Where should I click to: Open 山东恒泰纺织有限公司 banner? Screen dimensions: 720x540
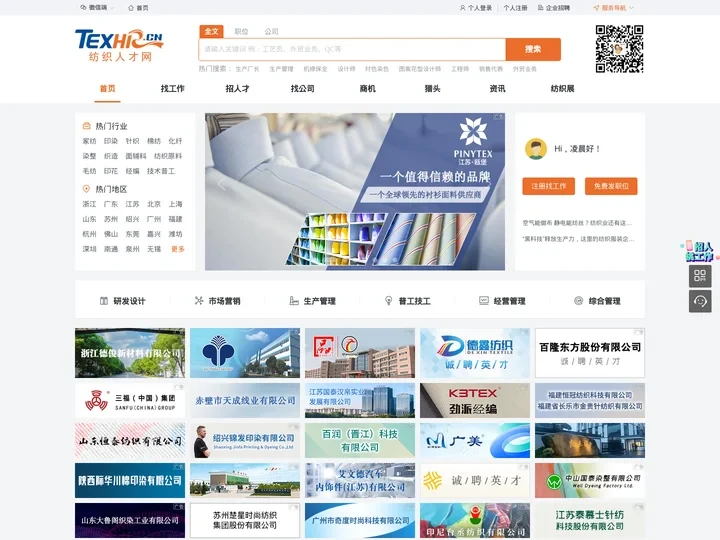coord(130,440)
